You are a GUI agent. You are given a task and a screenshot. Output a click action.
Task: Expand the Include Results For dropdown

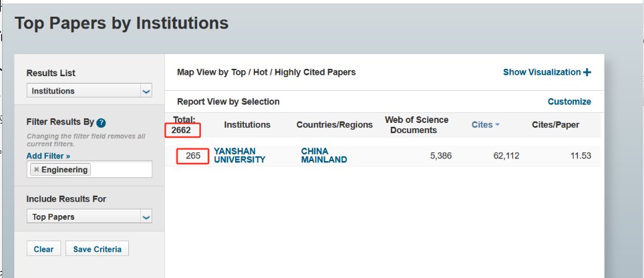point(89,217)
